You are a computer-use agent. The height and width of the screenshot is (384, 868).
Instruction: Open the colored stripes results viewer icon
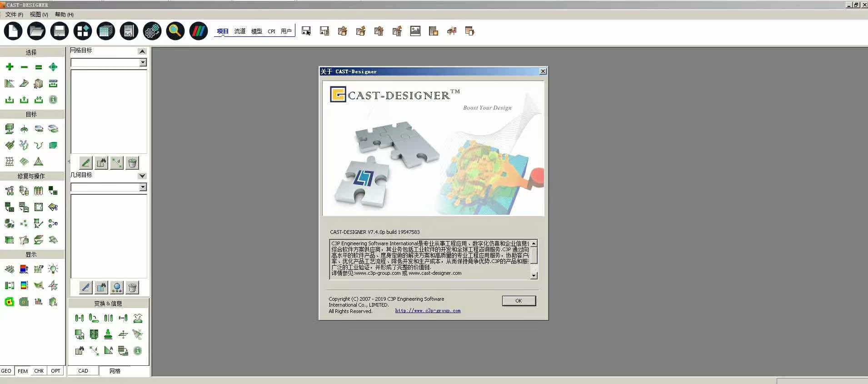click(199, 31)
